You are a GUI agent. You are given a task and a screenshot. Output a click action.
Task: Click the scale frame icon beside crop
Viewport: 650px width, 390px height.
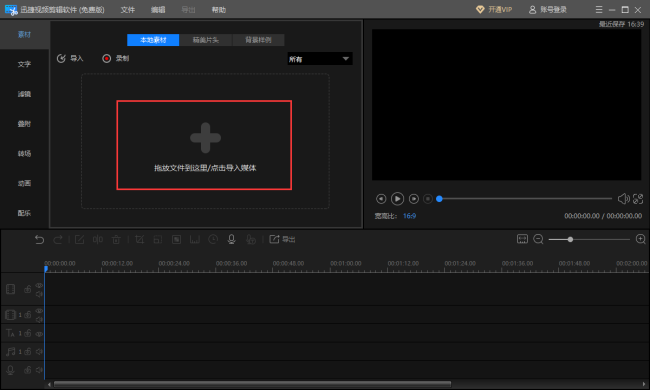(158, 240)
